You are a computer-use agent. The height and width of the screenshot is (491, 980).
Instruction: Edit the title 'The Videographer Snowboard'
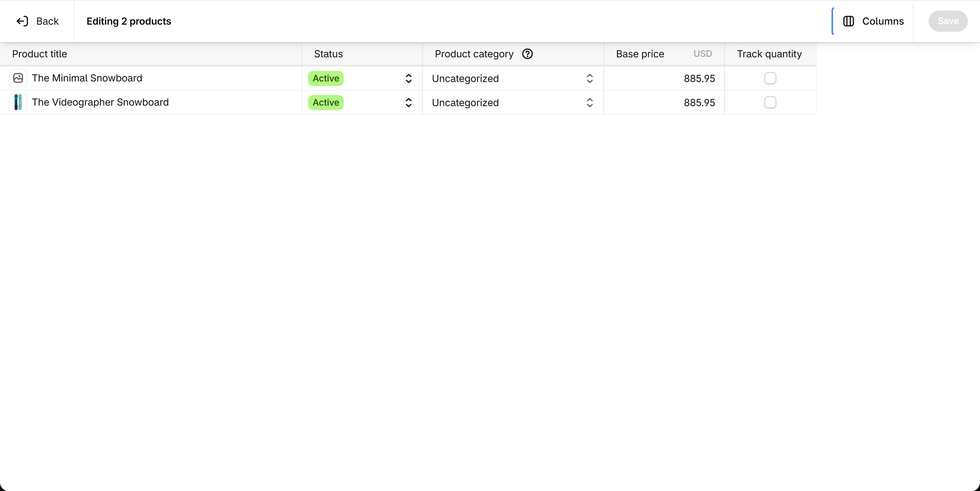(x=100, y=102)
